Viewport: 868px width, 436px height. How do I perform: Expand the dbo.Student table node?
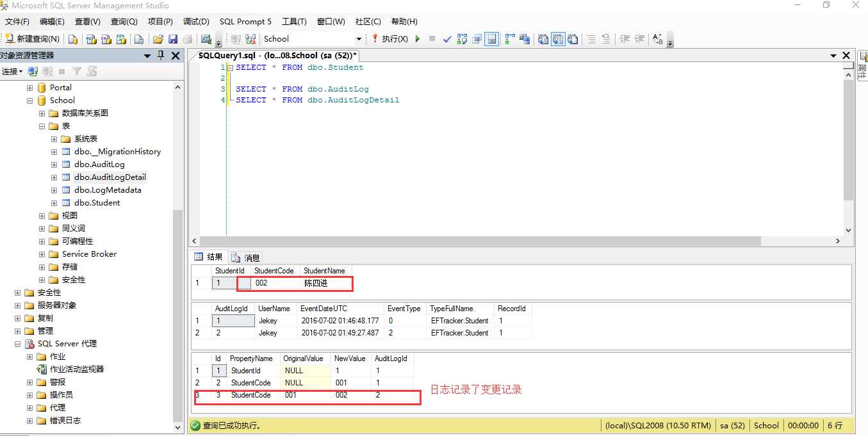(54, 203)
